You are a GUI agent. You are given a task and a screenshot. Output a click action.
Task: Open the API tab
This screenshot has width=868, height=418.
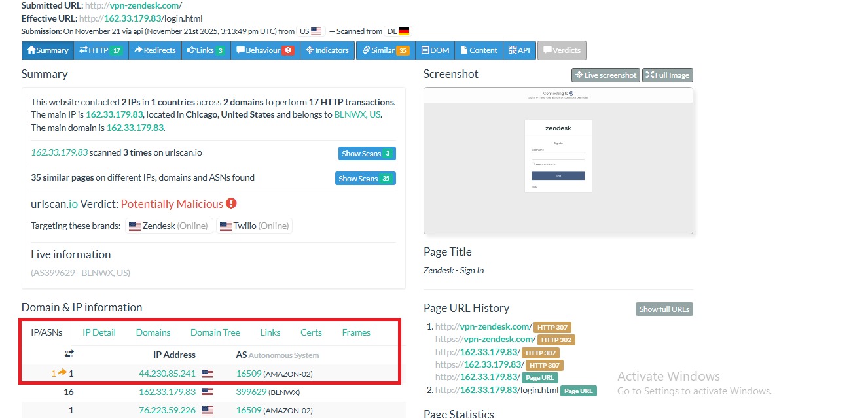(x=519, y=50)
